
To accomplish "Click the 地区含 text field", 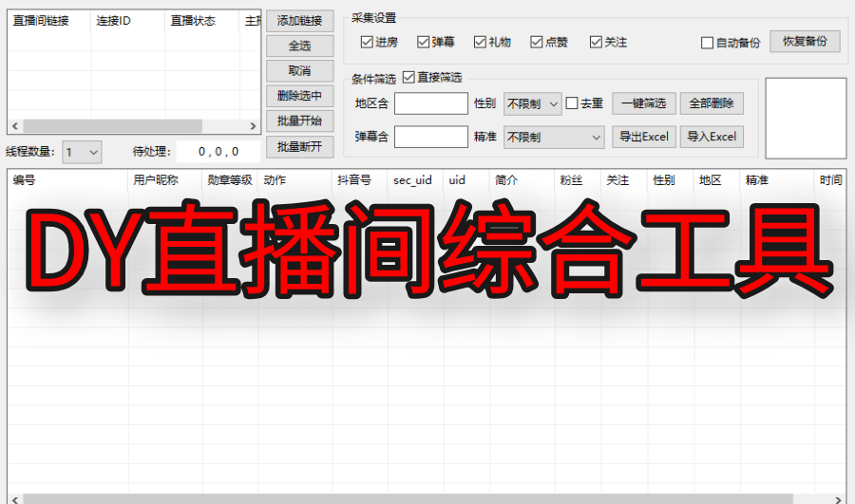I will click(x=430, y=103).
